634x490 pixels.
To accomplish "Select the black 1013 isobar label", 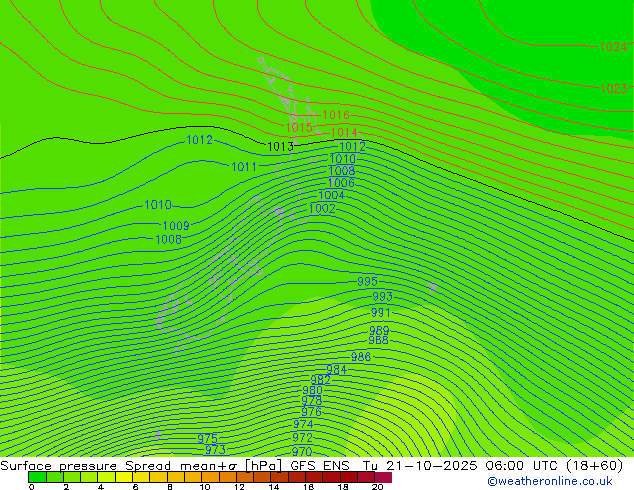I will pyautogui.click(x=280, y=146).
